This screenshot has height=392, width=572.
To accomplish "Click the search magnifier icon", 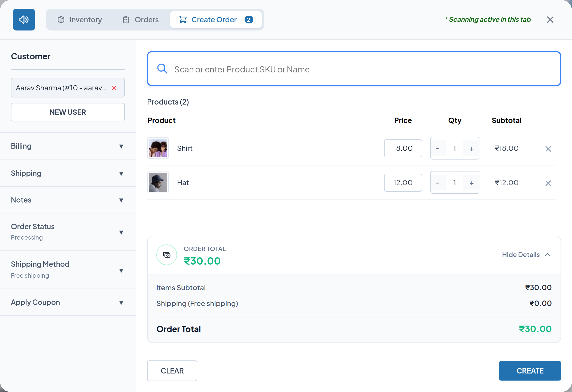I will [162, 69].
